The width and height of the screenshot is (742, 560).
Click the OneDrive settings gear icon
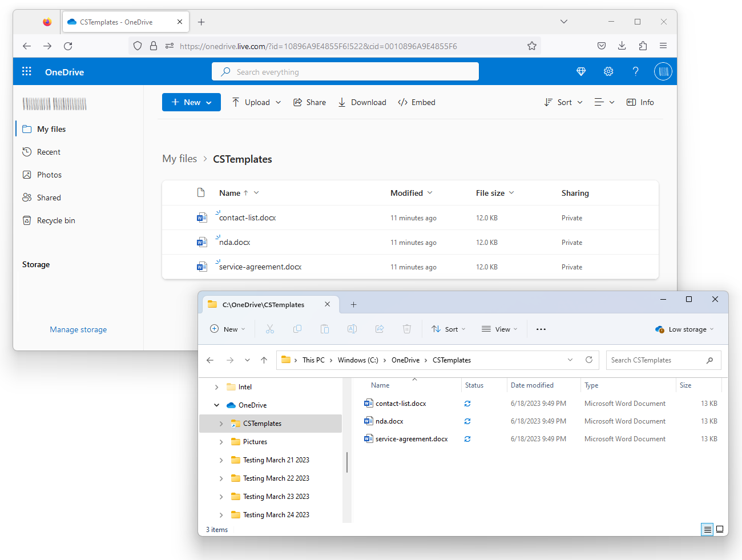608,71
